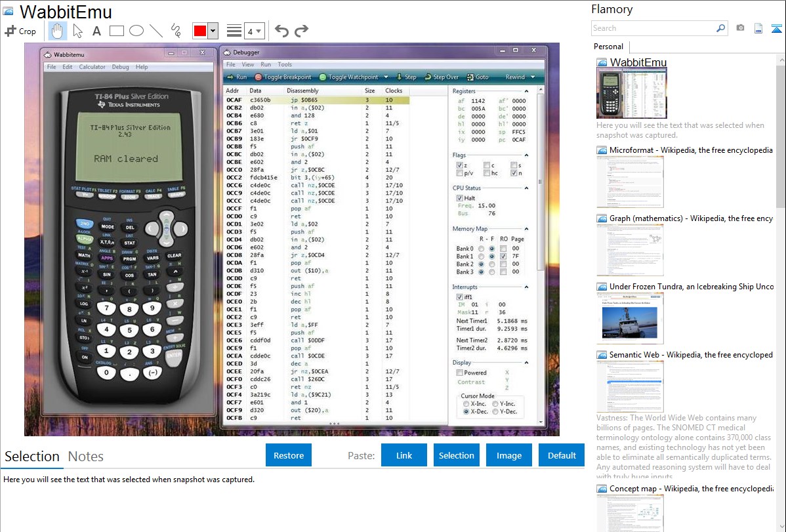
Task: Open the Semantic Web snapshot title
Action: tap(691, 355)
